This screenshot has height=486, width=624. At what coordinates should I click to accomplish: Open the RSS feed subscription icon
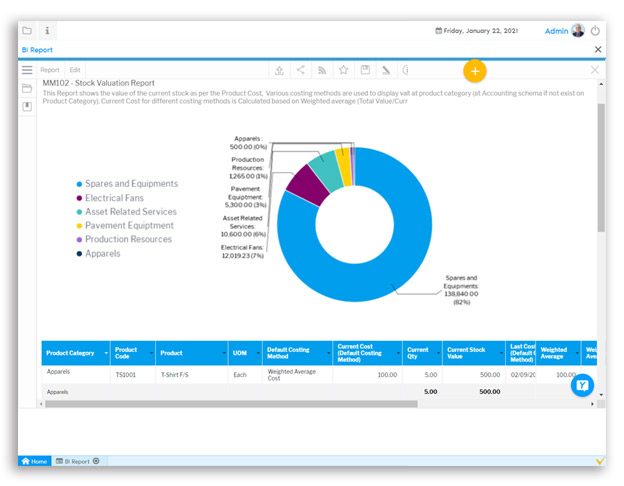322,70
